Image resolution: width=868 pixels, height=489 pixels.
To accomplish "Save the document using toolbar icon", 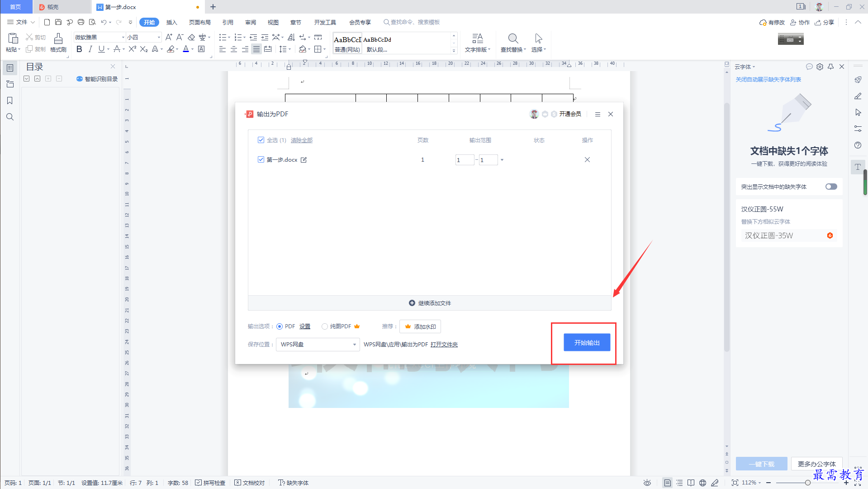I will click(58, 22).
